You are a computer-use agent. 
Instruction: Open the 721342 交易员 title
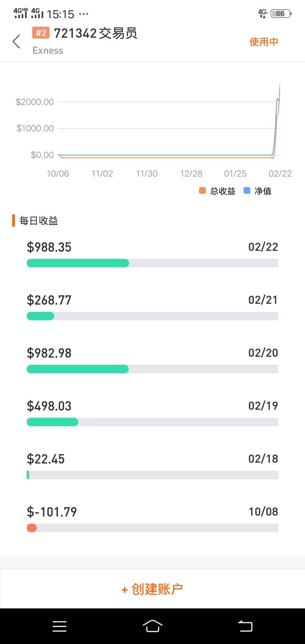[96, 33]
